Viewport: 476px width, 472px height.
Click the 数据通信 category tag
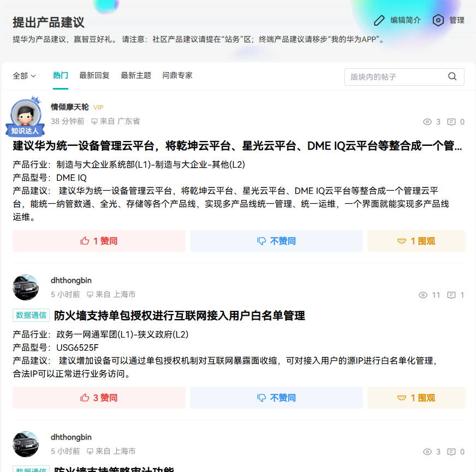31,315
